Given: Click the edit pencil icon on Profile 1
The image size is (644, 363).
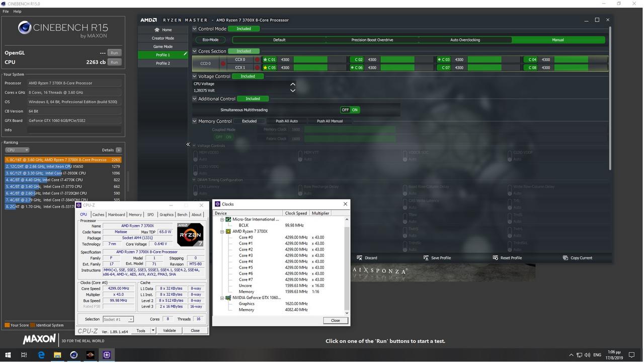Looking at the screenshot, I should point(185,54).
